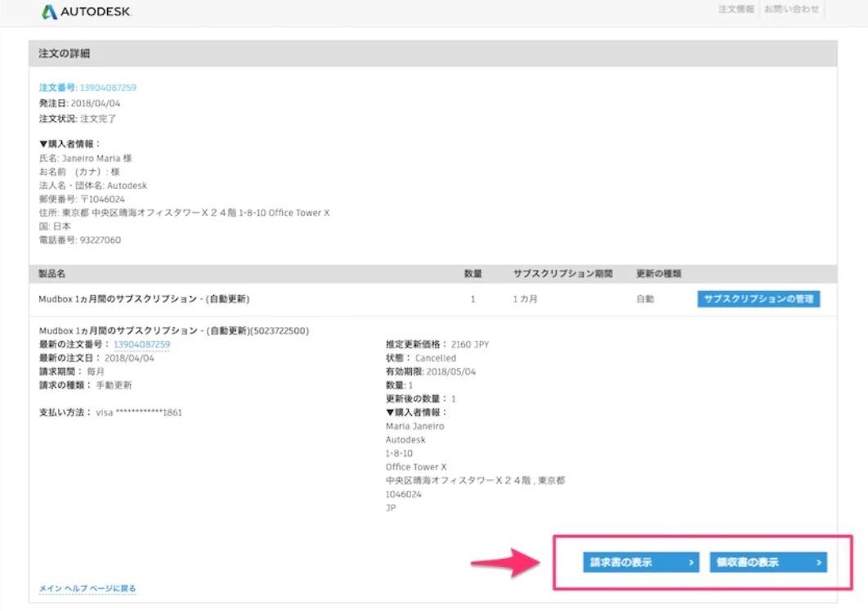Viewport: 868px width, 611px height.
Task: Click the lower ▼購入者情報 heading
Action: pos(416,412)
